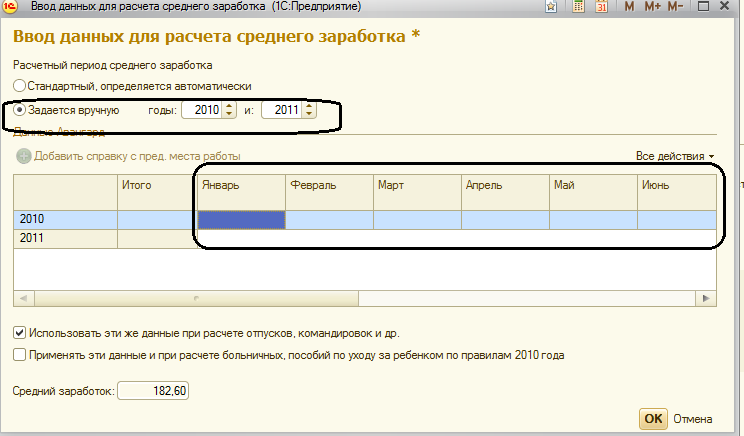
Task: Click the Май cell in the 2010 row
Action: 593,220
